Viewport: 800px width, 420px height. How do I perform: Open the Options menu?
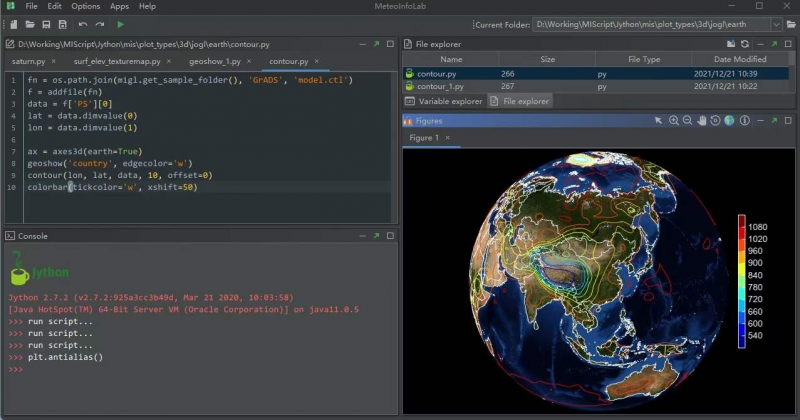(85, 6)
